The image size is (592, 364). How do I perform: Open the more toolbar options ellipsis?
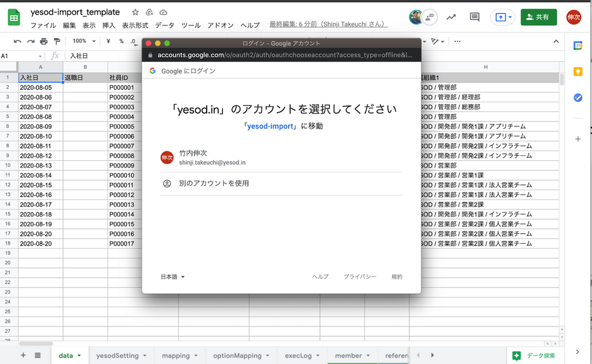click(x=457, y=41)
